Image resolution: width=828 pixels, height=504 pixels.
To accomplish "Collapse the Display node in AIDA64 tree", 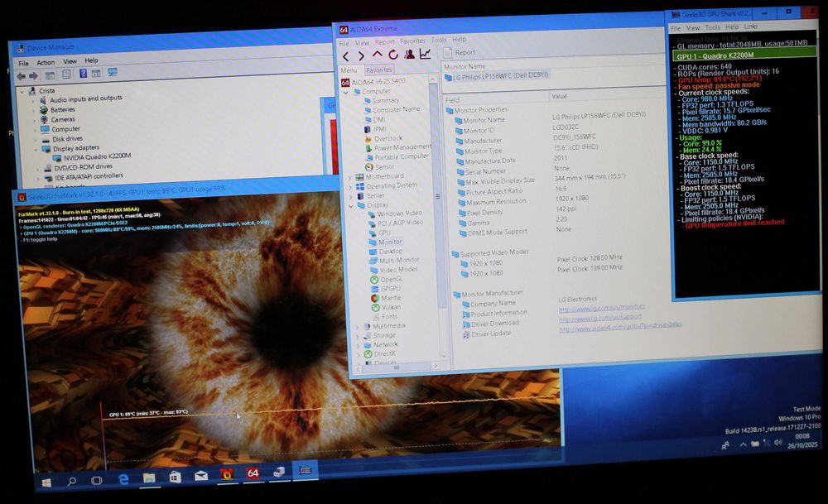I will 352,206.
